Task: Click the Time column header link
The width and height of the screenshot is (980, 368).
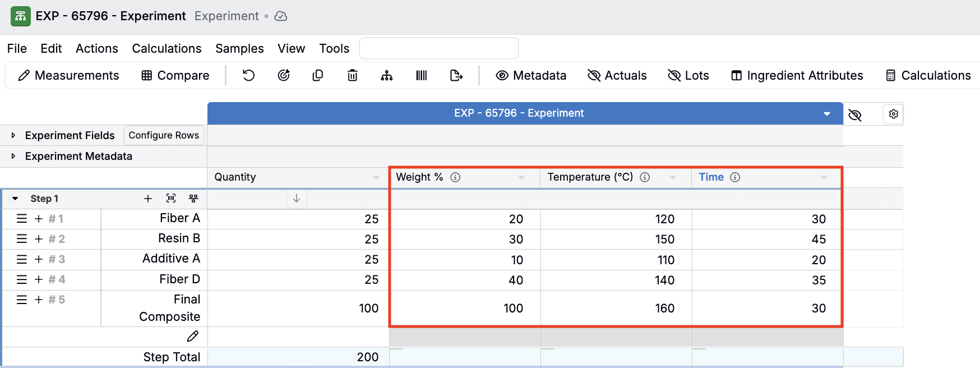Action: click(x=711, y=177)
